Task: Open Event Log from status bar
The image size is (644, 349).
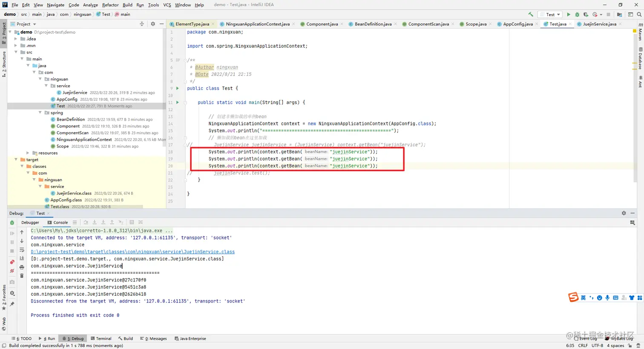Action: [x=585, y=339]
